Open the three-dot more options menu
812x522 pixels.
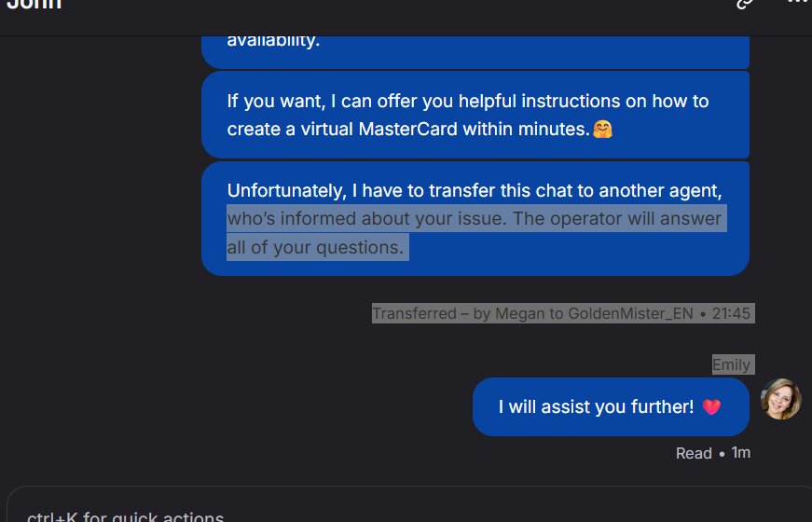tap(799, 2)
